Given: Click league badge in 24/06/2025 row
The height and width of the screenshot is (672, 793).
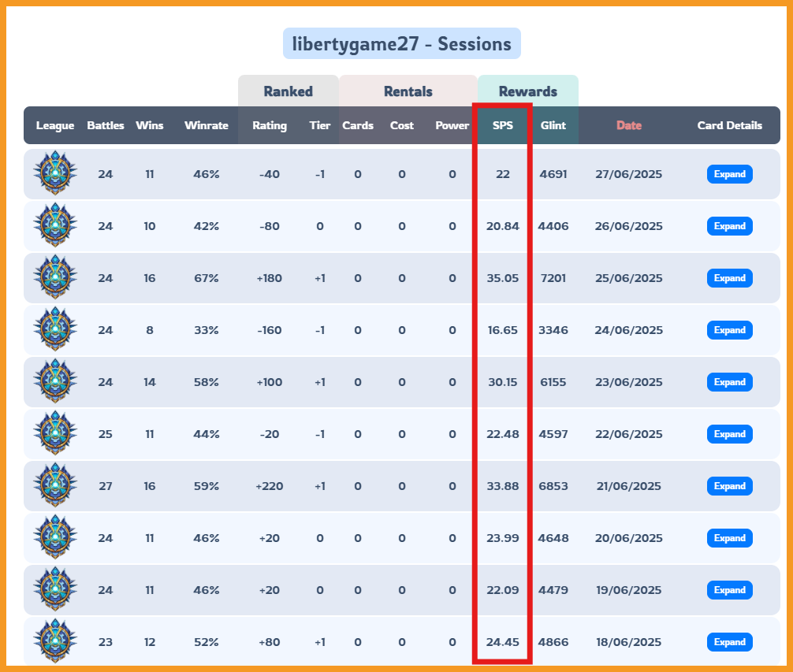Looking at the screenshot, I should coord(55,329).
